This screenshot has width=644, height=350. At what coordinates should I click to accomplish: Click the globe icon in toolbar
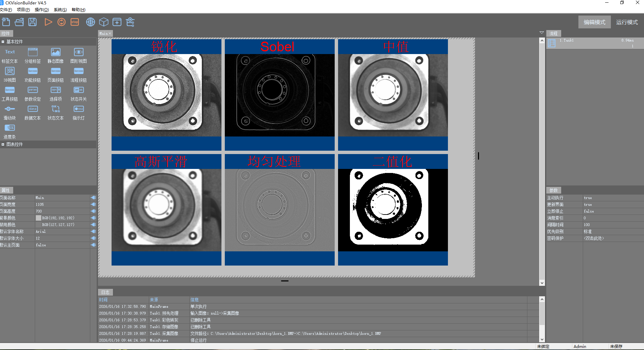(x=91, y=22)
